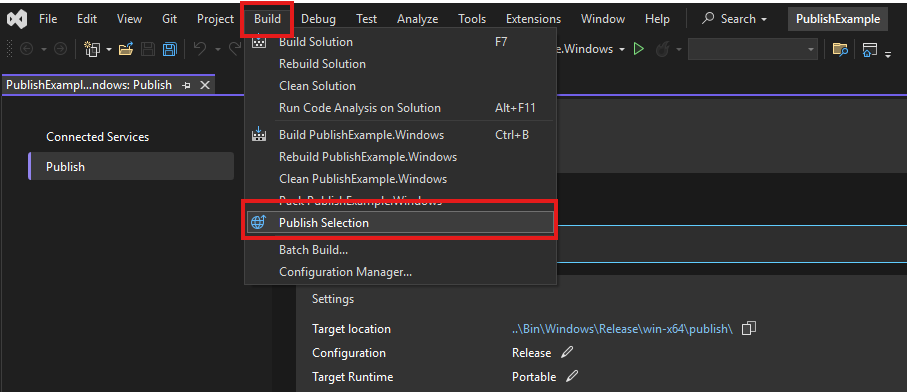This screenshot has height=392, width=907.
Task: Click the New Project toolbar icon
Action: 92,49
